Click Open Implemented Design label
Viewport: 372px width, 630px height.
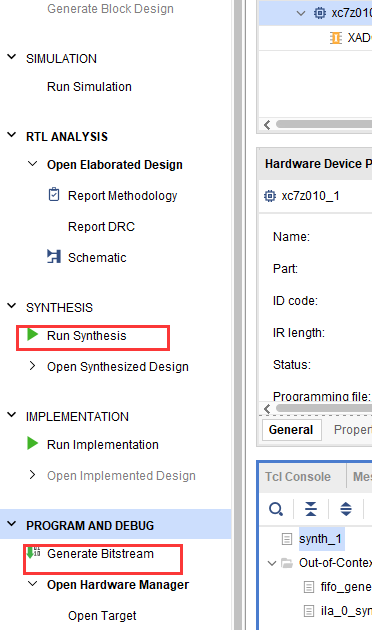click(121, 476)
